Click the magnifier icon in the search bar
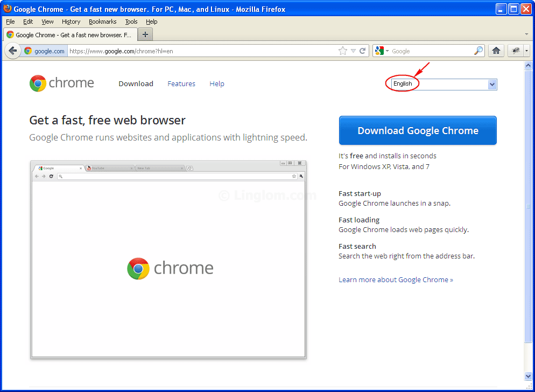 click(478, 51)
